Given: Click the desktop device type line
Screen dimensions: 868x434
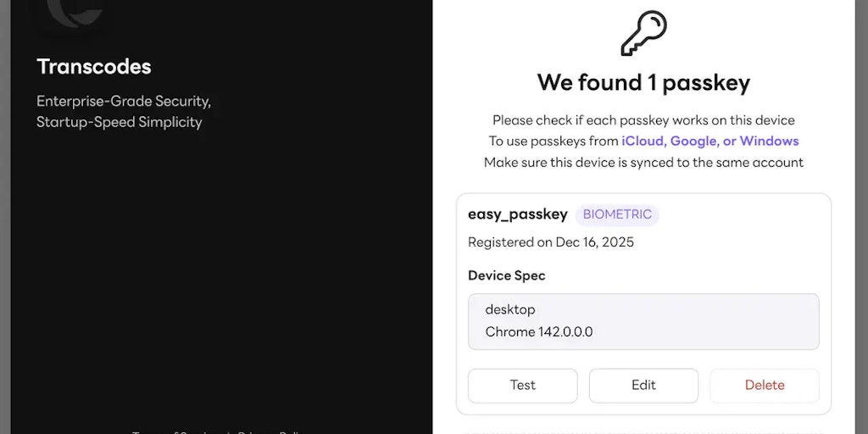Looking at the screenshot, I should pyautogui.click(x=510, y=310).
